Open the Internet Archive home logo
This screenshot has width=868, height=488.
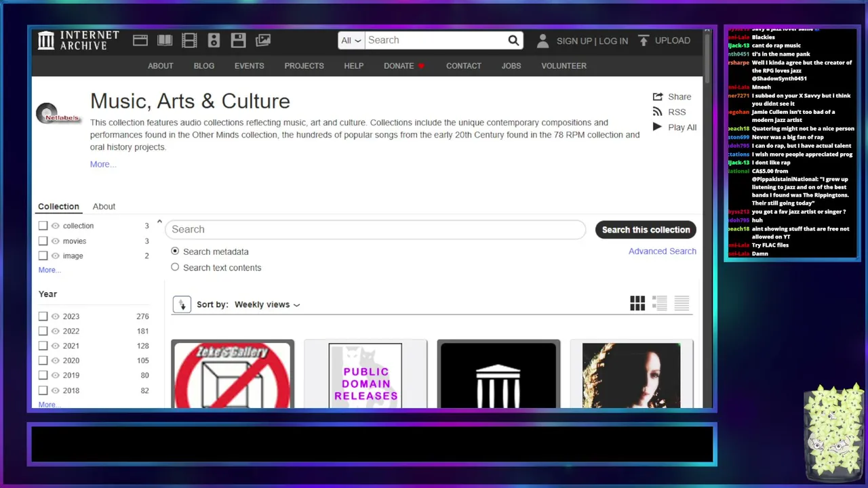tap(79, 40)
